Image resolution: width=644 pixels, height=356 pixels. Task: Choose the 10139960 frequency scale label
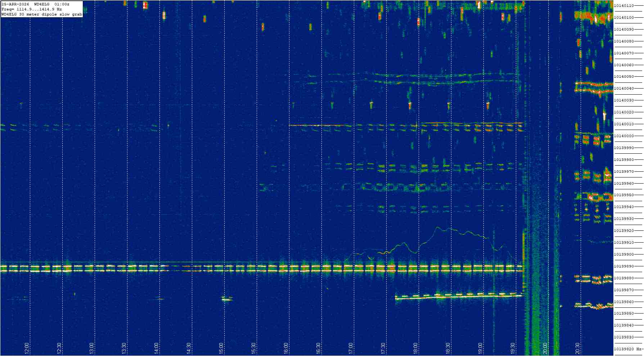[624, 184]
